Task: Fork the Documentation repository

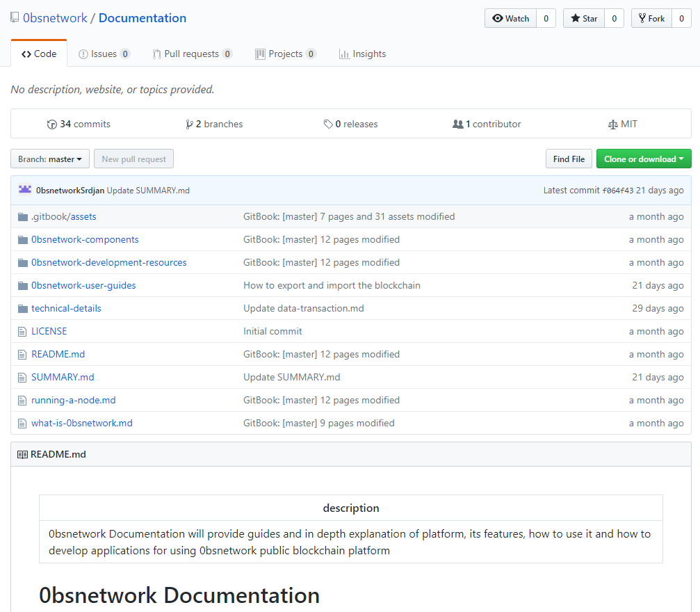Action: point(652,18)
